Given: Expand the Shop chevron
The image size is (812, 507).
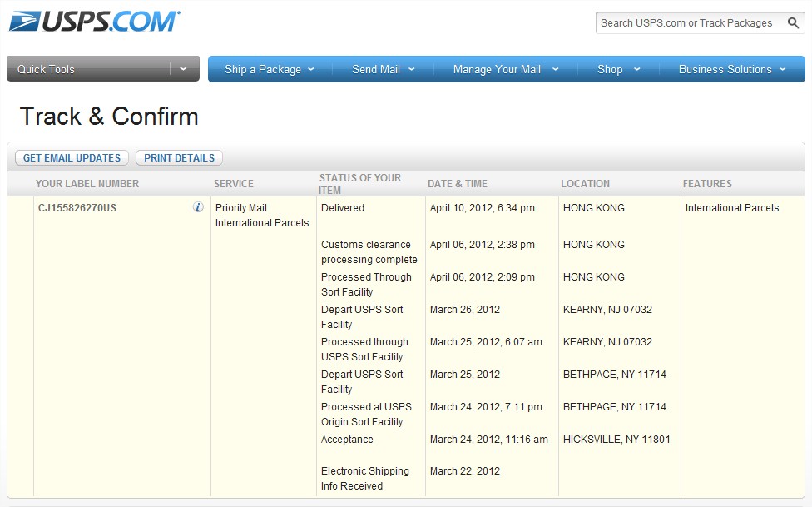Looking at the screenshot, I should (x=637, y=69).
